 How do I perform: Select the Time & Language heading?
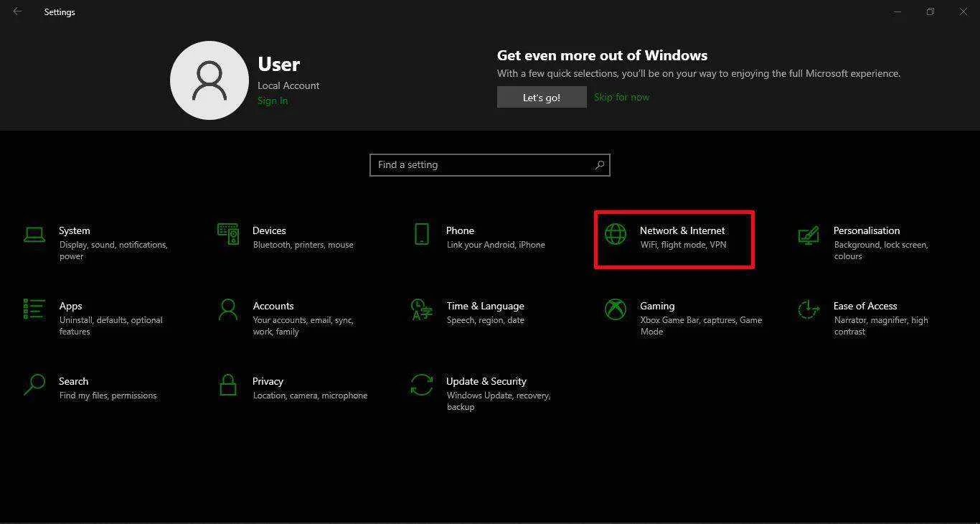[x=485, y=306]
